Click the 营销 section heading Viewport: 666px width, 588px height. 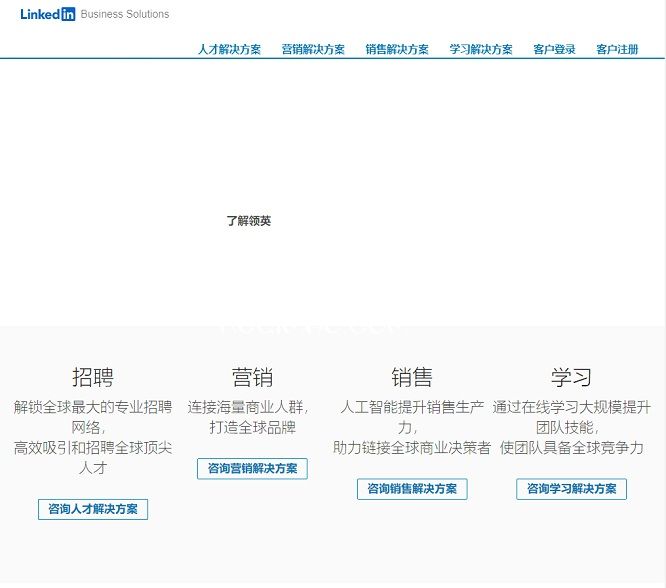click(252, 377)
